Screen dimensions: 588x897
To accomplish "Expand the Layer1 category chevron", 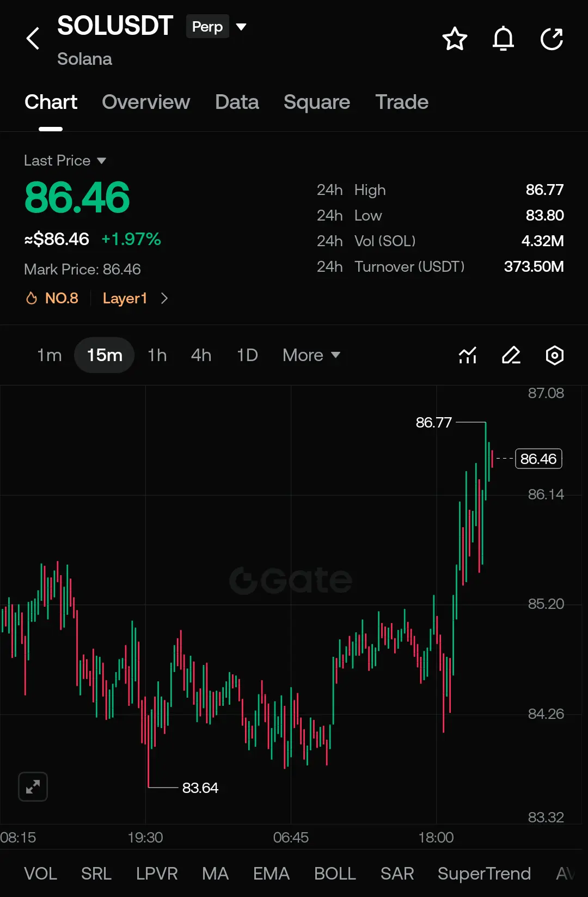I will point(164,298).
